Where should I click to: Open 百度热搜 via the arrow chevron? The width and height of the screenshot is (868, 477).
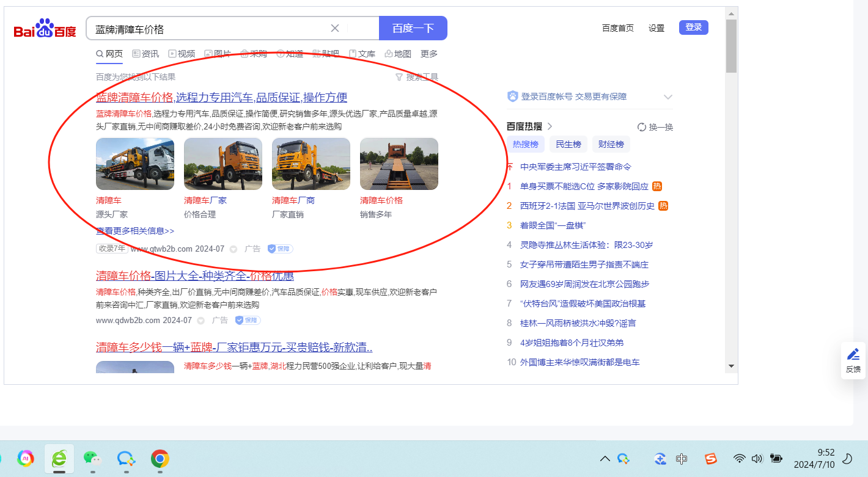coord(550,126)
